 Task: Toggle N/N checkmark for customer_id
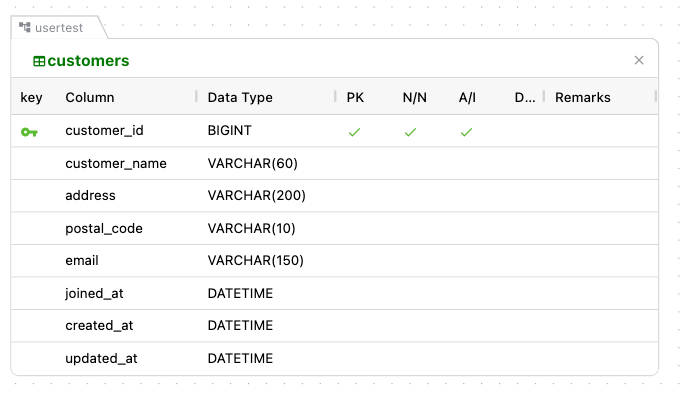[x=410, y=132]
